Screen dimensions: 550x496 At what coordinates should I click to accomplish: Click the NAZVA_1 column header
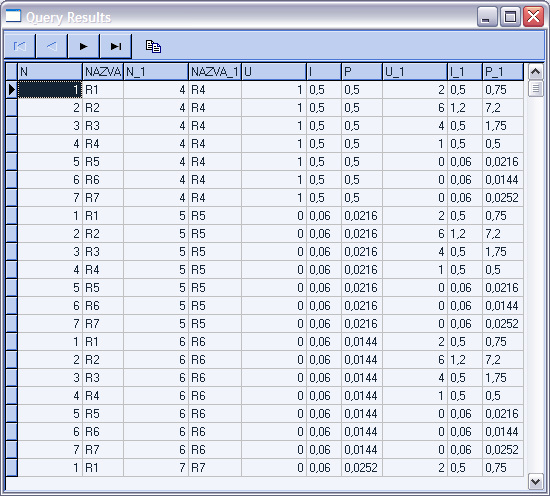(215, 72)
